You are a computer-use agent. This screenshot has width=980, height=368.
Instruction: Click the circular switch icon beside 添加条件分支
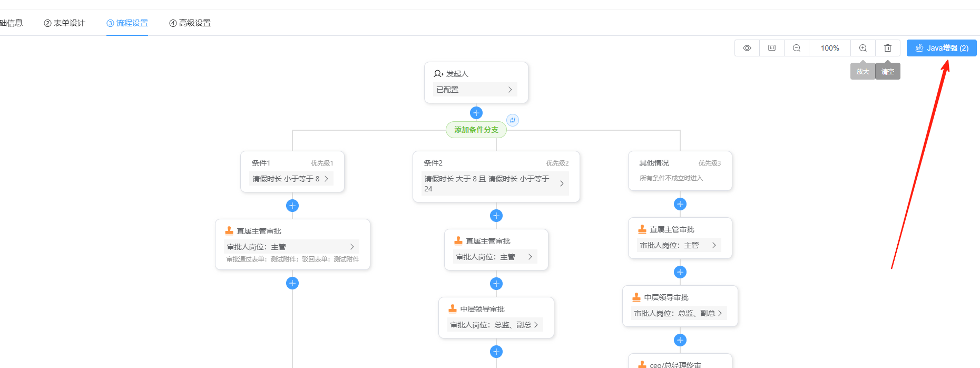[513, 120]
